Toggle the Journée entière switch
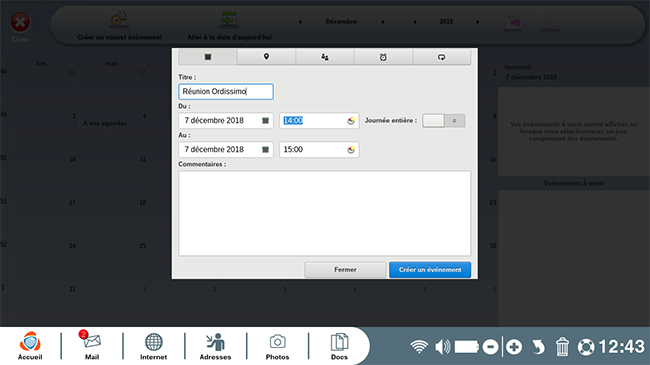 [444, 121]
